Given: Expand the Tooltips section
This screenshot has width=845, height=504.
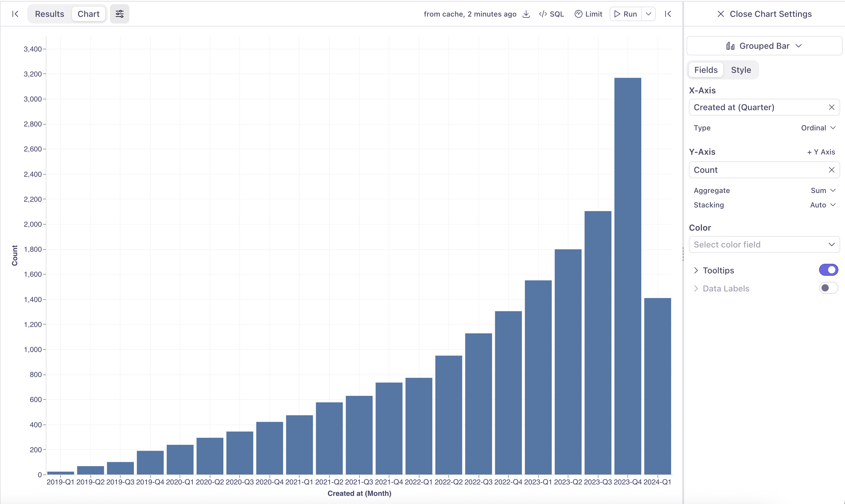Looking at the screenshot, I should (696, 270).
